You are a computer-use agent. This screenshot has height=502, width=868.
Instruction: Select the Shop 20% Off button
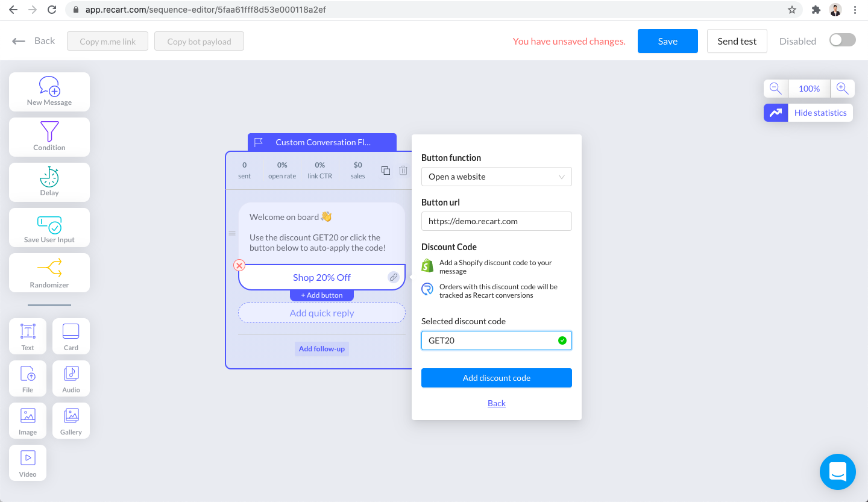point(322,277)
